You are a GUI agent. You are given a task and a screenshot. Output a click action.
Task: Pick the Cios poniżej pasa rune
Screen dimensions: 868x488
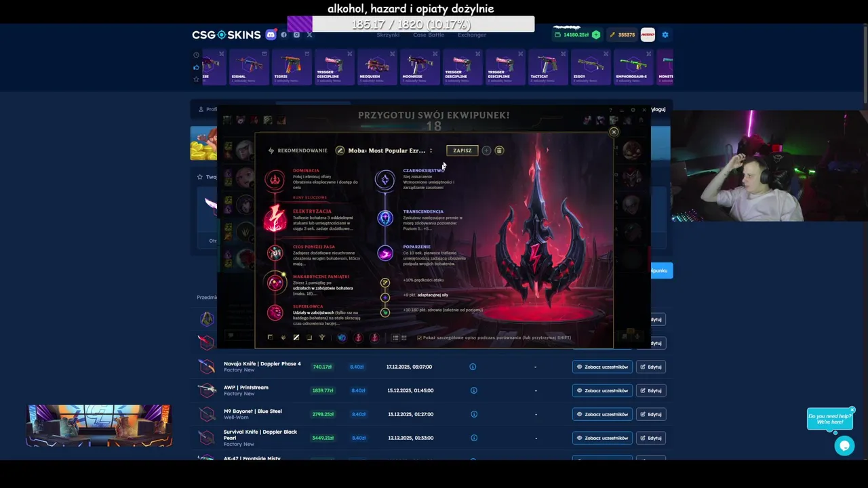click(x=275, y=253)
